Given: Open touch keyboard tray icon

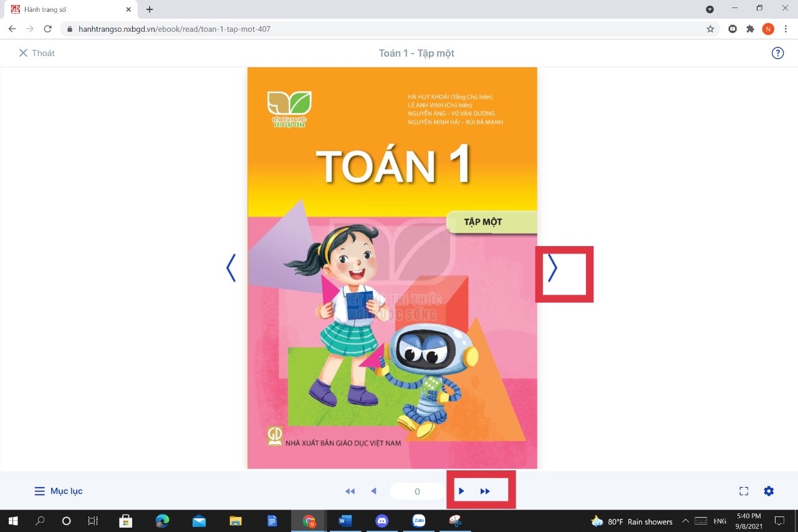Looking at the screenshot, I should [701, 521].
